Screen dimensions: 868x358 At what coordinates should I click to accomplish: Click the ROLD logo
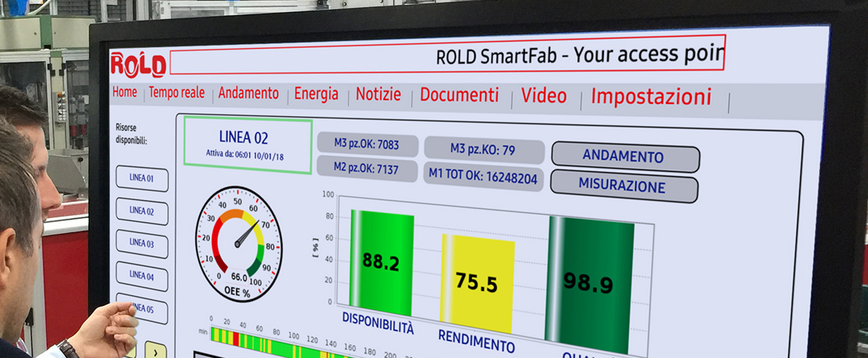click(138, 64)
